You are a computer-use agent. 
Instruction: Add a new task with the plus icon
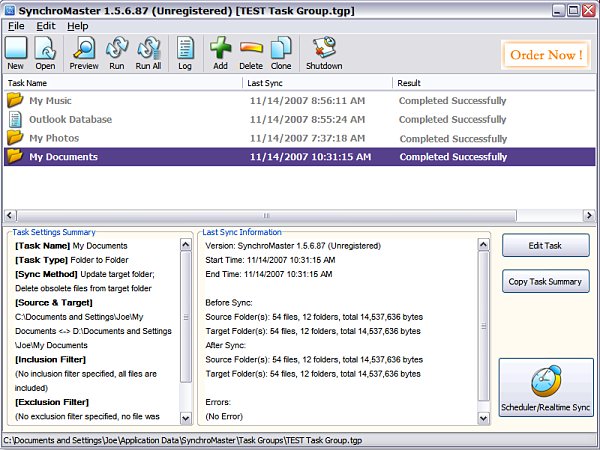tap(220, 48)
